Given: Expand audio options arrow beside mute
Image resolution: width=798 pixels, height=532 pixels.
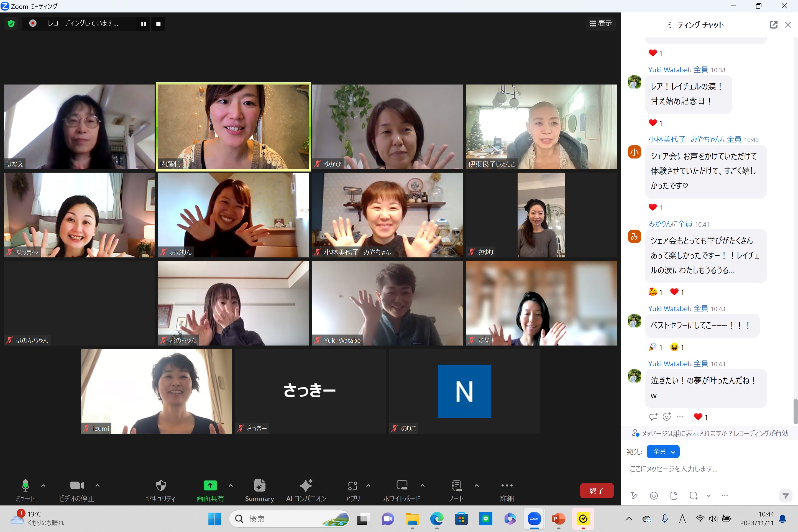Looking at the screenshot, I should 43,485.
